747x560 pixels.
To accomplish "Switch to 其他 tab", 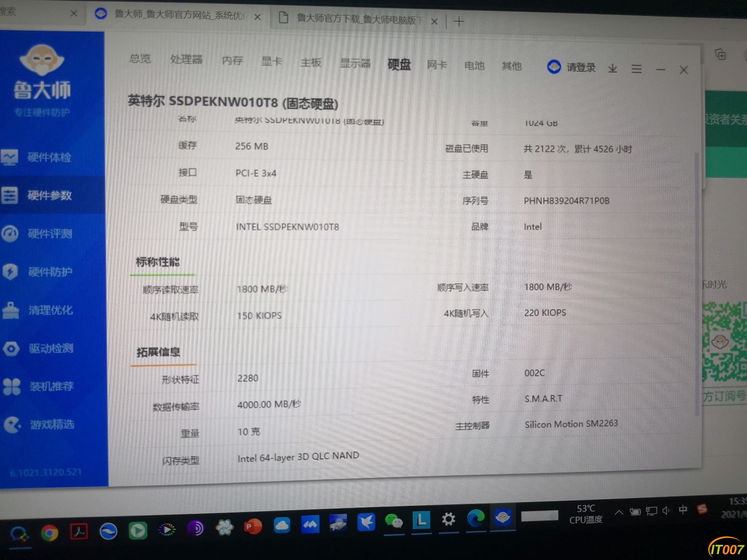I will click(511, 66).
